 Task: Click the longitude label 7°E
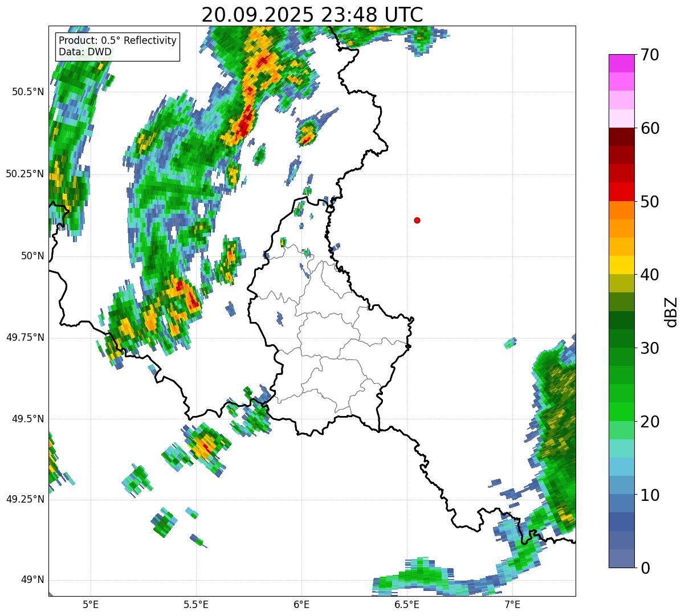pos(512,604)
